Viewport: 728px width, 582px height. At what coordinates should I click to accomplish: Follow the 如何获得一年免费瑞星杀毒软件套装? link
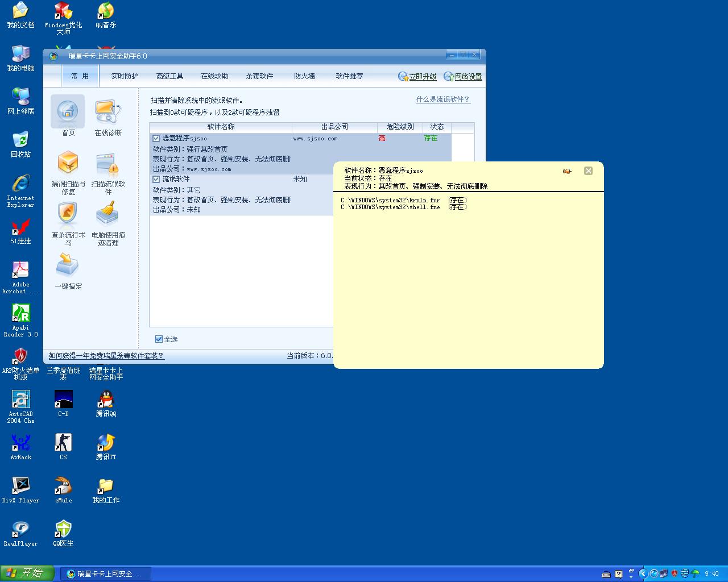tap(106, 356)
